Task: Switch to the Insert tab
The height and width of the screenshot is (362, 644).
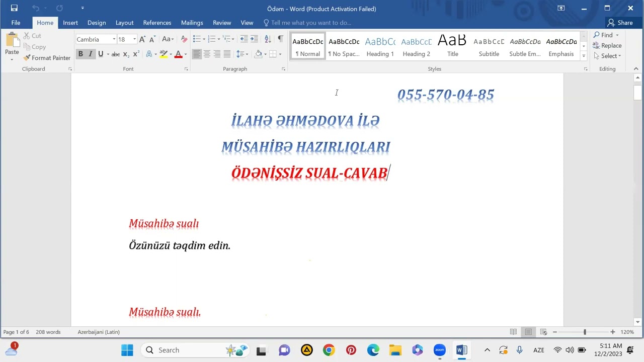Action: tap(70, 23)
